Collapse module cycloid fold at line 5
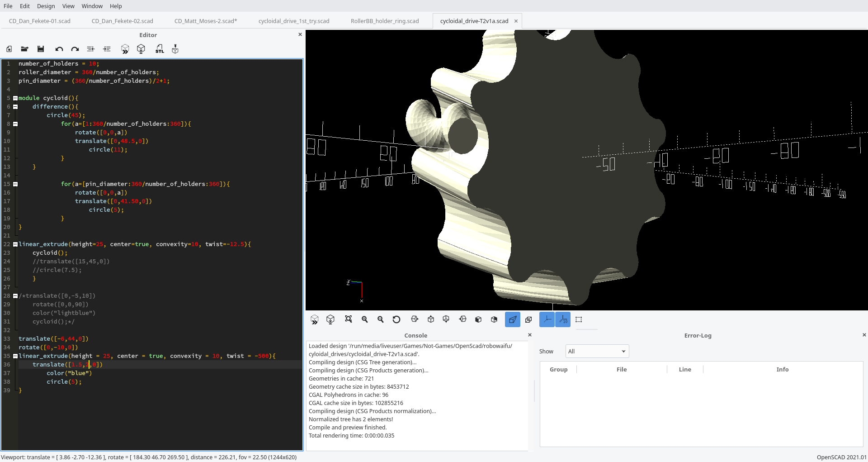 pos(15,98)
